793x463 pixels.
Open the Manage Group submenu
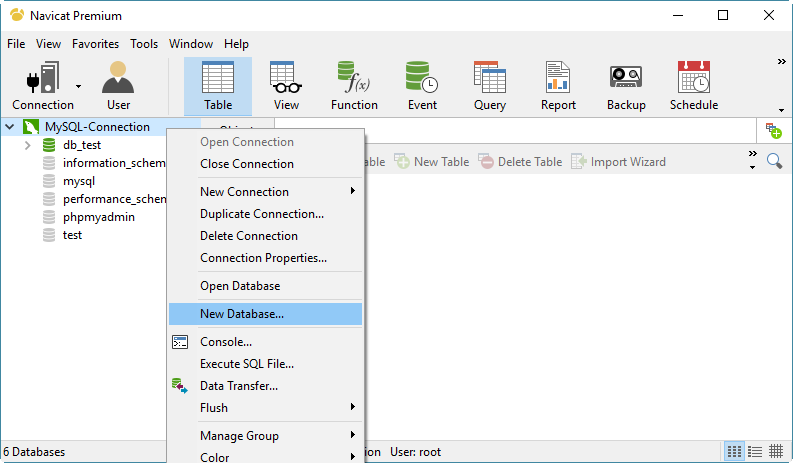[266, 436]
